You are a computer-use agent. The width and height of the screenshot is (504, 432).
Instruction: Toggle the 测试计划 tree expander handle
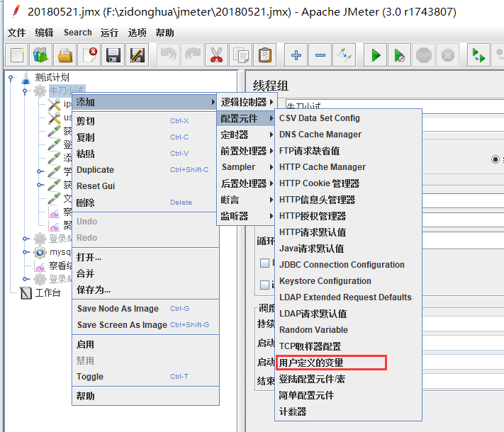click(11, 78)
